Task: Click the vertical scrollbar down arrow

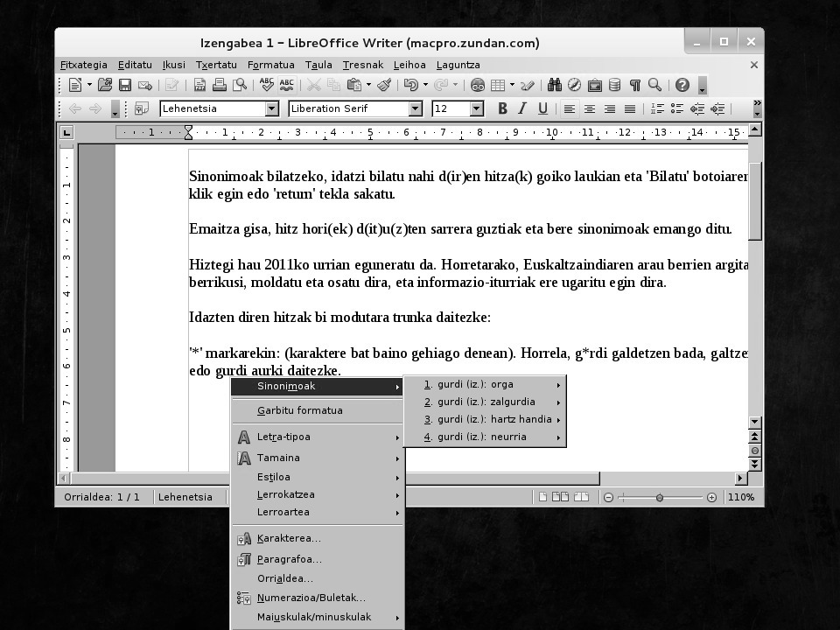Action: click(x=755, y=422)
